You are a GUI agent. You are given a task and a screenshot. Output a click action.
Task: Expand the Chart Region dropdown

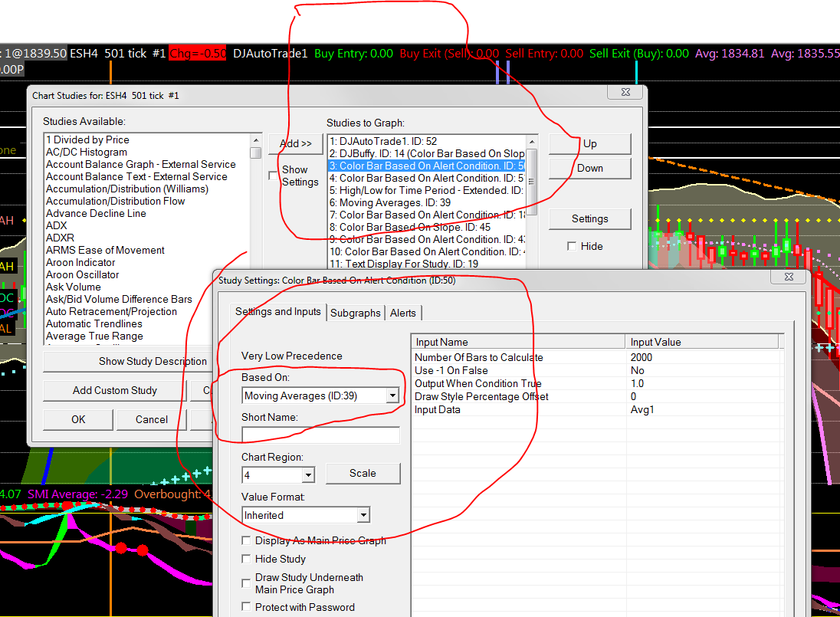[x=307, y=475]
